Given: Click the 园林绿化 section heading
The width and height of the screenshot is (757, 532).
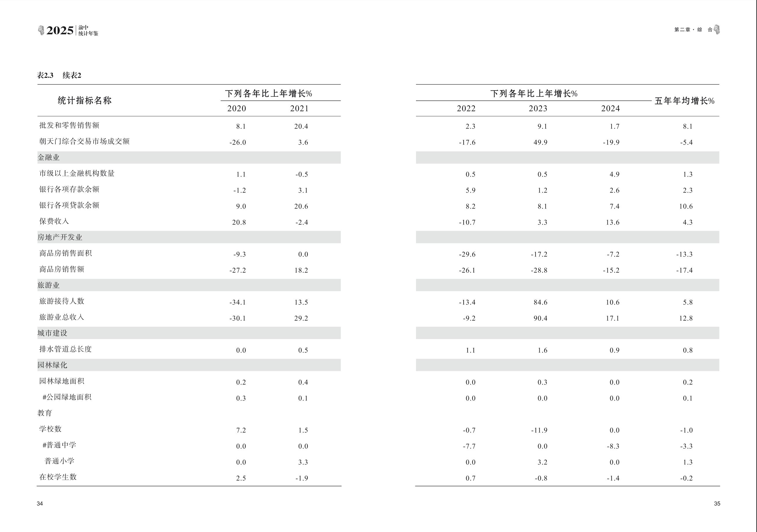Looking at the screenshot, I should pyautogui.click(x=53, y=365).
